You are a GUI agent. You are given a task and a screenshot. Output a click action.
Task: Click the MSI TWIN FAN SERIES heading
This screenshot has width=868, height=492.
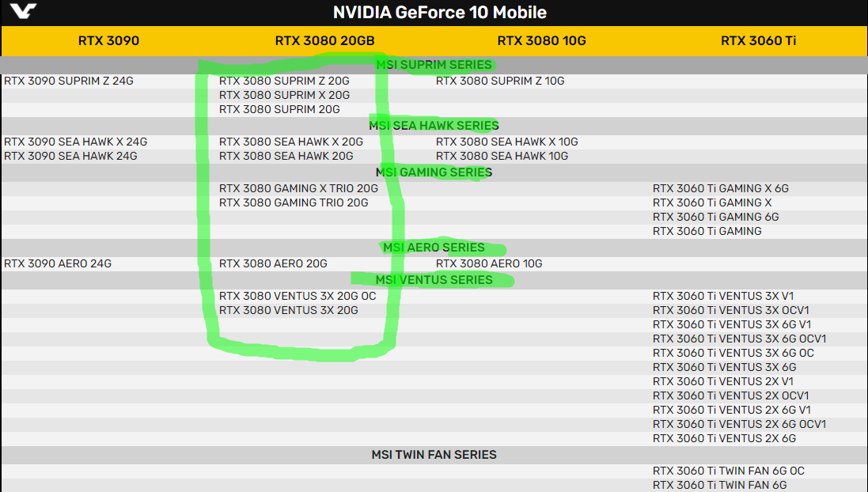click(434, 455)
